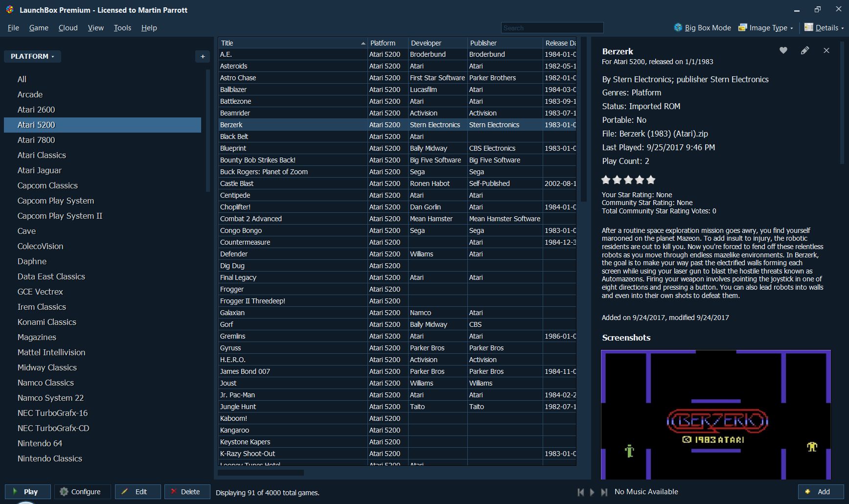
Task: Select the Dig Dug game row
Action: 397,266
